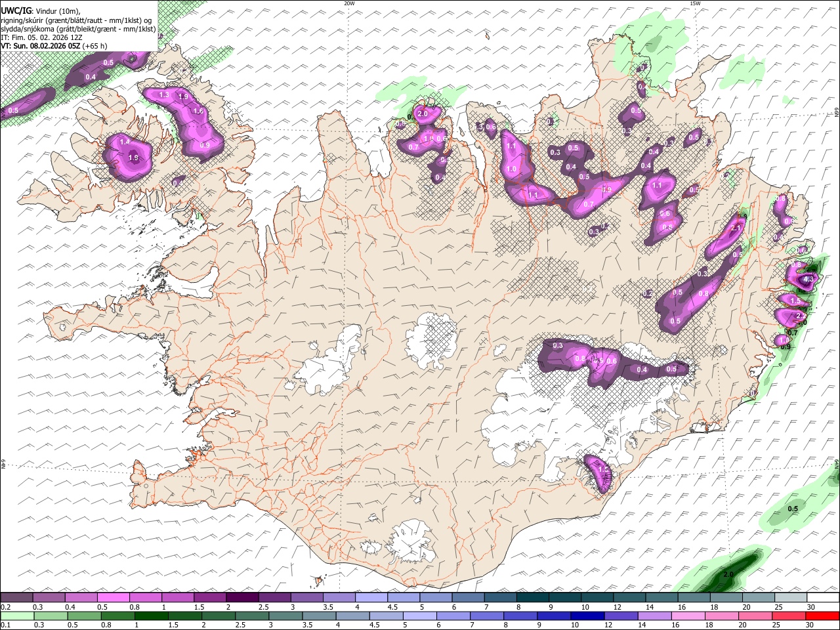
Task: Click the bold "UWC/IG" title text
Action: click(x=16, y=10)
